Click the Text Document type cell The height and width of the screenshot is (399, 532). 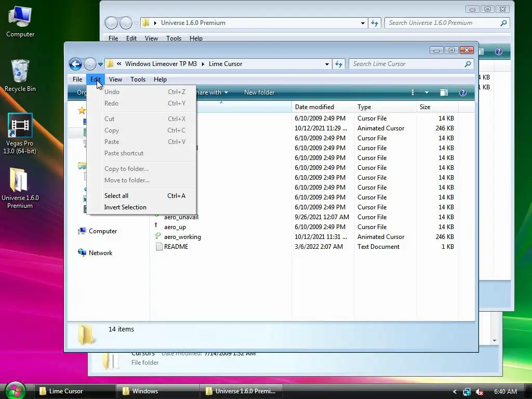(x=378, y=247)
